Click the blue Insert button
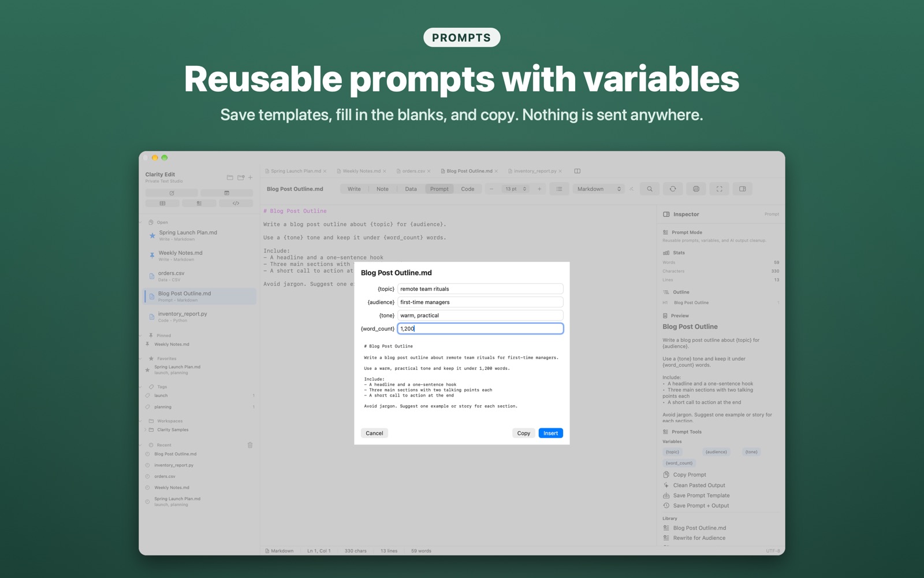Viewport: 924px width, 578px height. [x=550, y=433]
